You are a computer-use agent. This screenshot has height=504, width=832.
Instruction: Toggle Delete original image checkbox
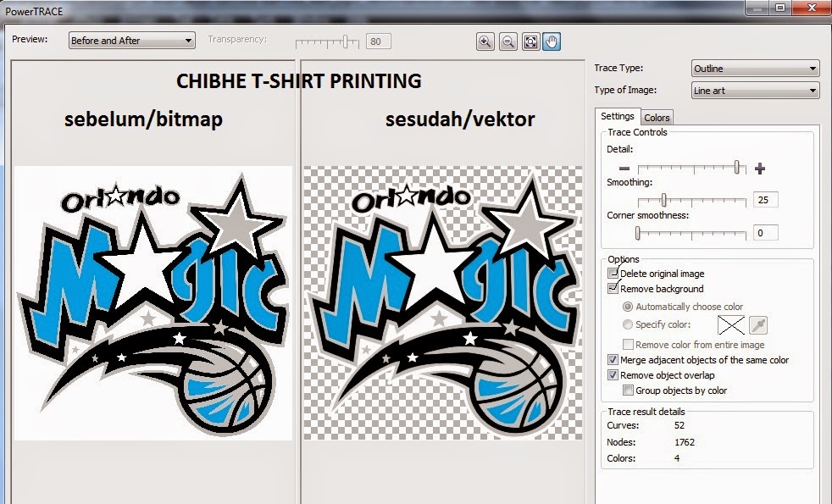click(613, 274)
